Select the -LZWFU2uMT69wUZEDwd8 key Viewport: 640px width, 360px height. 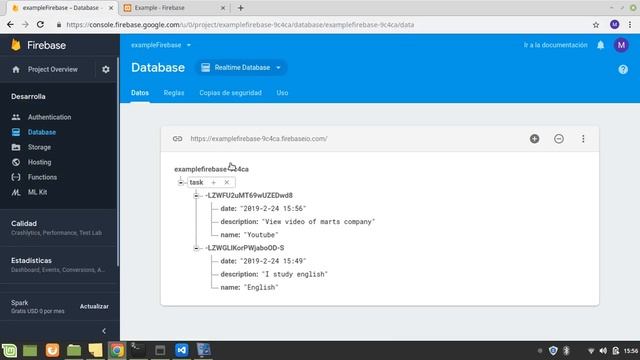click(x=249, y=196)
